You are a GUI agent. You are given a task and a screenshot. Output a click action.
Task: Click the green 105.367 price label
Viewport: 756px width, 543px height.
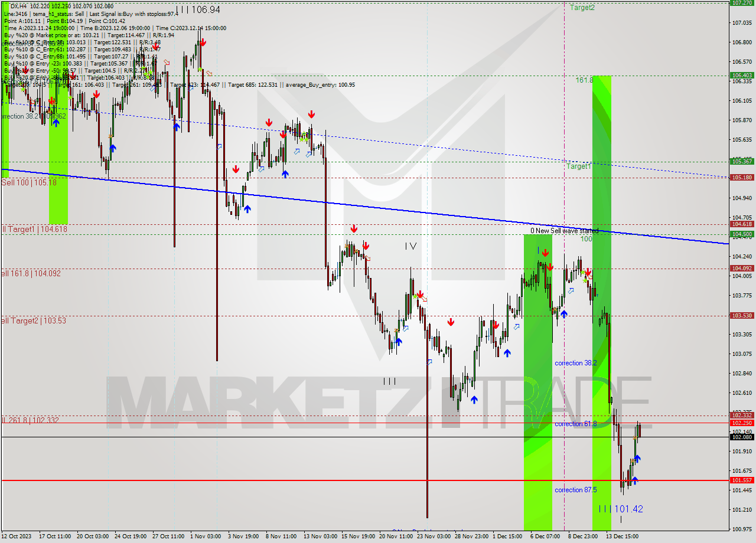[x=742, y=161]
